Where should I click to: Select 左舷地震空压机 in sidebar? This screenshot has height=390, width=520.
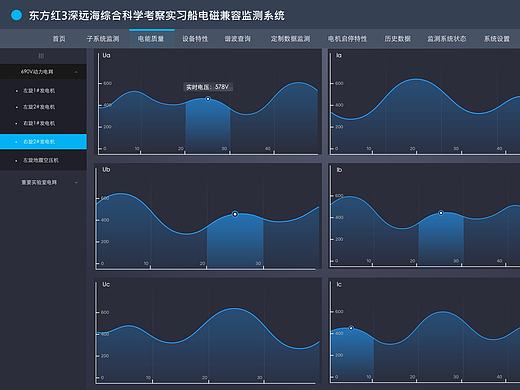click(41, 160)
